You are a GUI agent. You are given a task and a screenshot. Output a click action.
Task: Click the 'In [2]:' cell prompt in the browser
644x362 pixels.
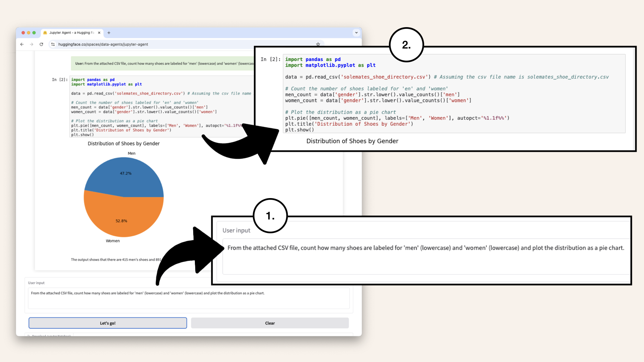60,80
